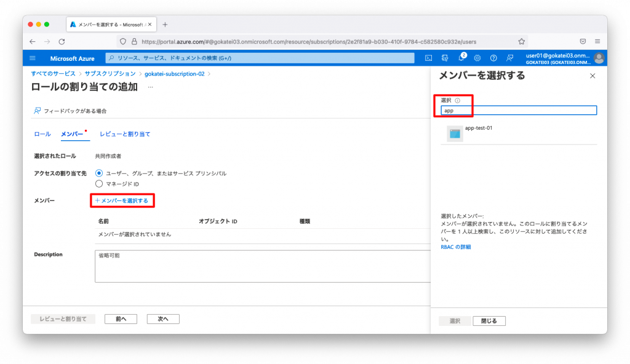Switch to the ロール tab
The image size is (630, 364).
[41, 134]
